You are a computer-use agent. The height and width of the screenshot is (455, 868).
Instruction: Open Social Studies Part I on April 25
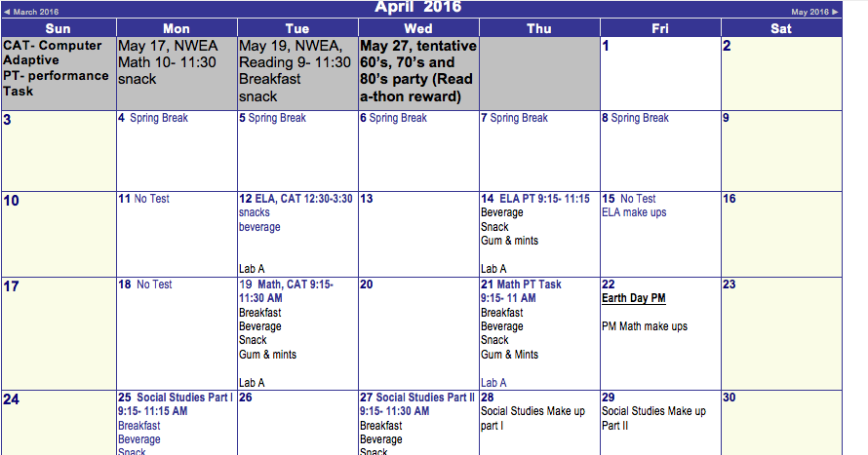tap(175, 404)
